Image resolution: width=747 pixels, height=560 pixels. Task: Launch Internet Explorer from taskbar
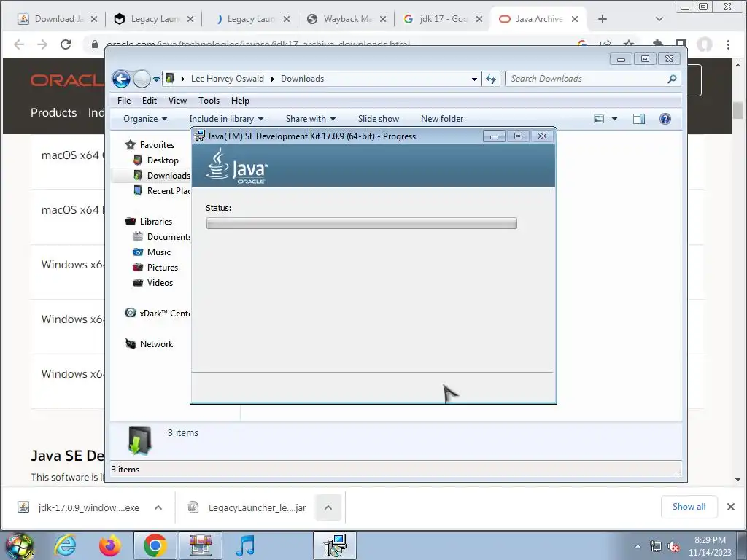point(65,545)
